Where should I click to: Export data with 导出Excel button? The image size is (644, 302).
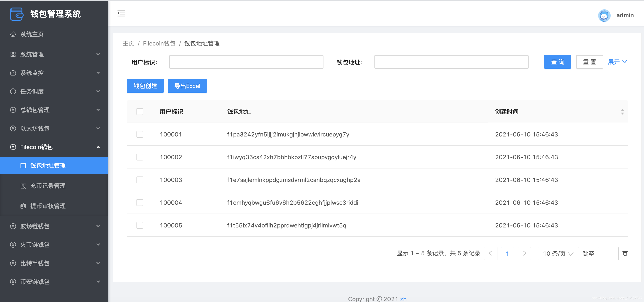pyautogui.click(x=187, y=86)
